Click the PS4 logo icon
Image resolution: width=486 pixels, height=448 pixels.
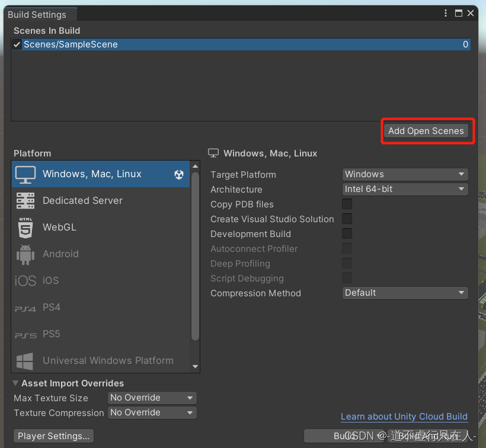point(25,309)
